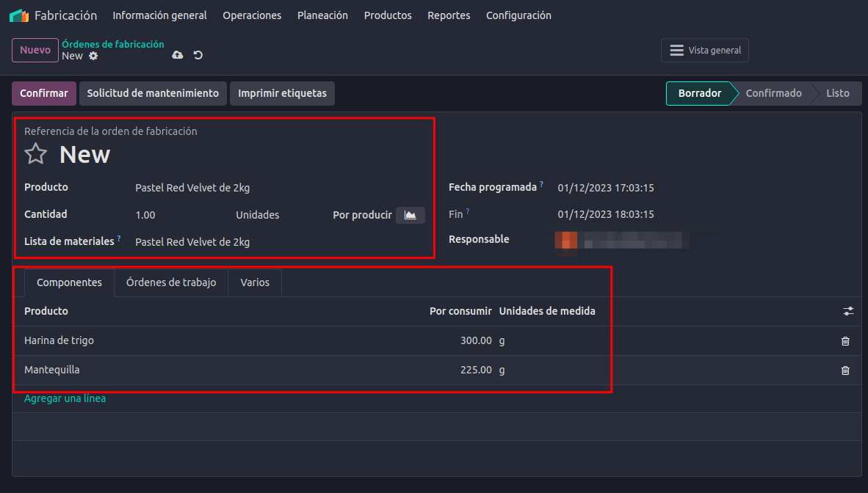This screenshot has width=868, height=493.
Task: Edit the Fin date 01/12/2023 18:03:15
Action: (606, 214)
